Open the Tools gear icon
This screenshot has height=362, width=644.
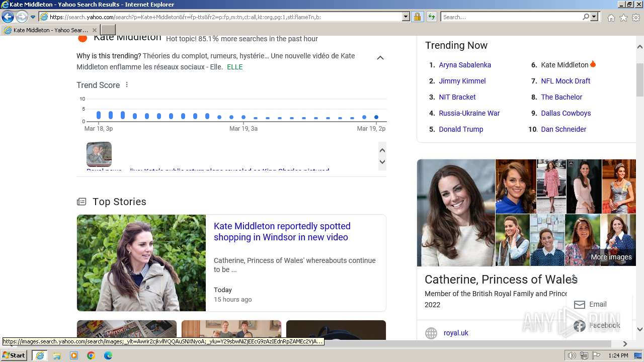click(x=636, y=18)
